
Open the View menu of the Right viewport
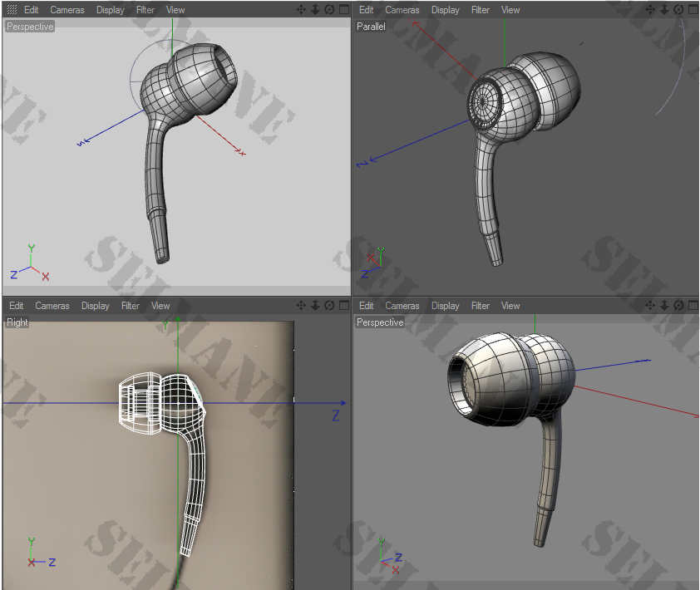(x=160, y=306)
